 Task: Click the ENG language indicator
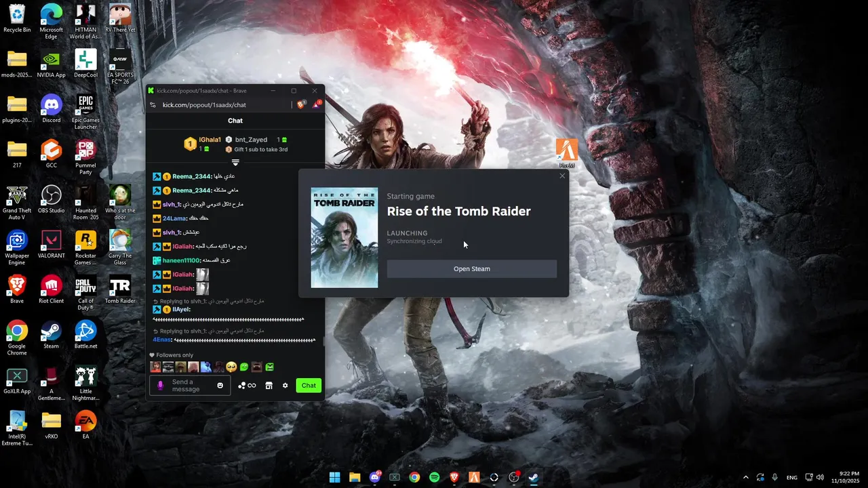click(x=792, y=478)
